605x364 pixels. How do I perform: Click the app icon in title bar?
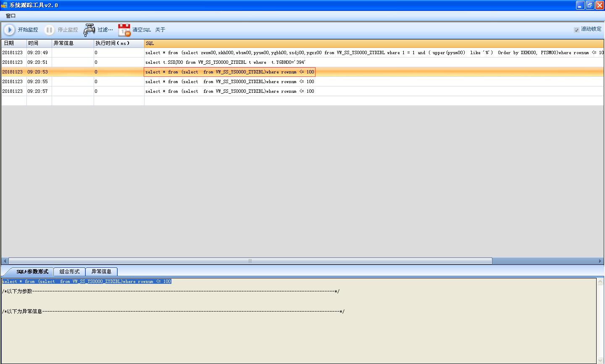point(4,5)
